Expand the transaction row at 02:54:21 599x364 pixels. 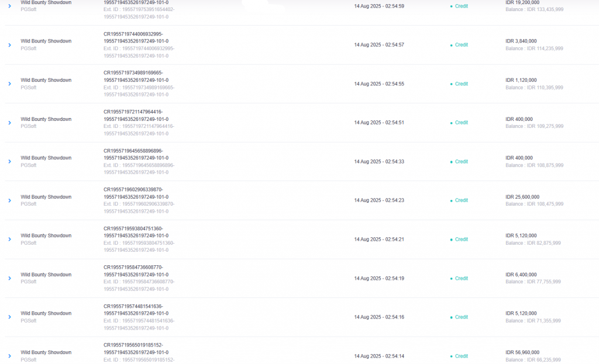pos(9,240)
